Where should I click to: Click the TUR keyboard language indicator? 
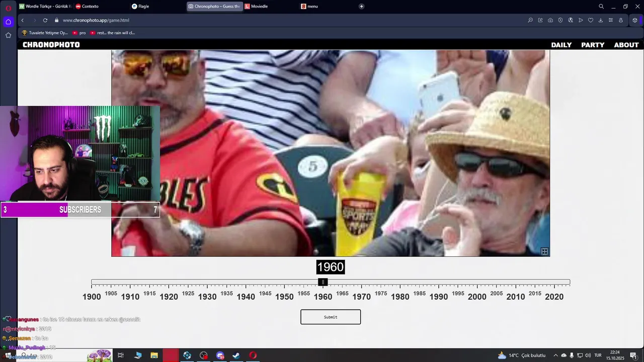click(x=598, y=355)
